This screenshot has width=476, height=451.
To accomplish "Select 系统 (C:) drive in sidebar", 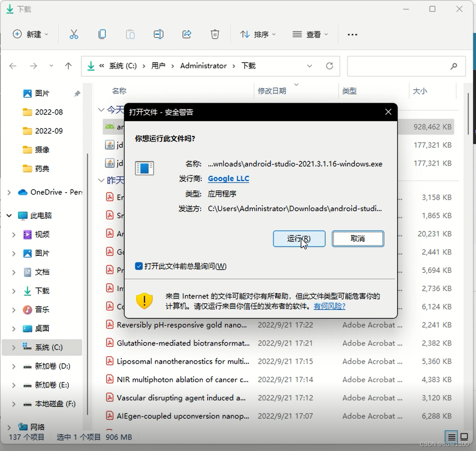I will click(42, 347).
